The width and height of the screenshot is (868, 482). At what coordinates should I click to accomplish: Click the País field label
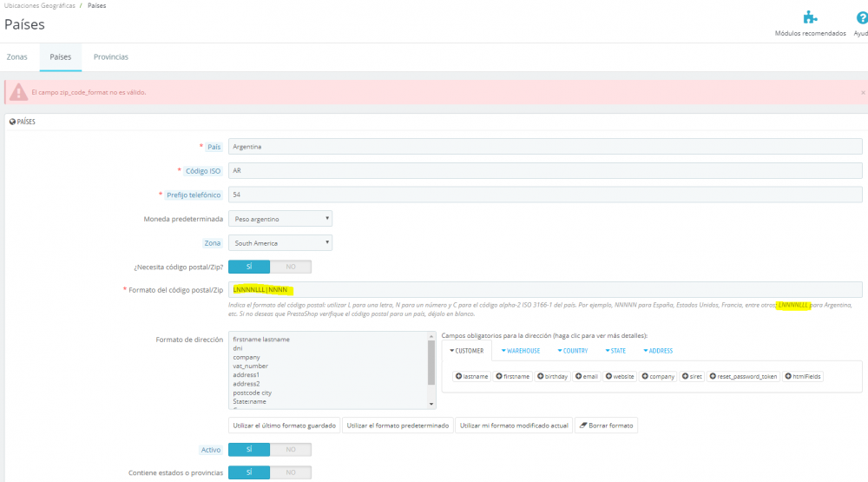(x=214, y=147)
